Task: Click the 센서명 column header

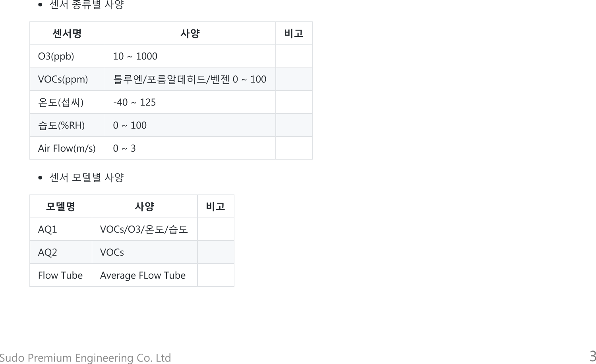Action: tap(67, 33)
